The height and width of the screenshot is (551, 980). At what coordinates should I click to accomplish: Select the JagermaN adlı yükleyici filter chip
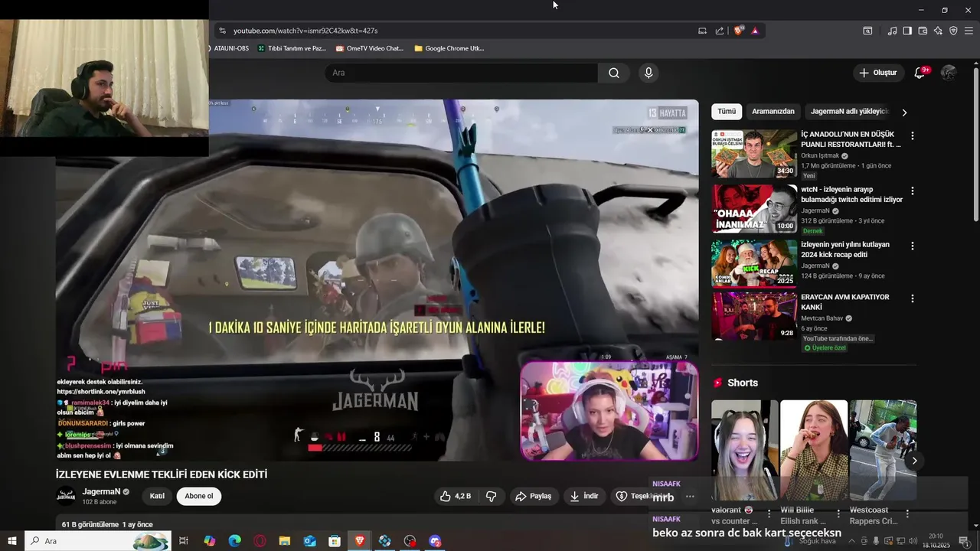pos(849,112)
